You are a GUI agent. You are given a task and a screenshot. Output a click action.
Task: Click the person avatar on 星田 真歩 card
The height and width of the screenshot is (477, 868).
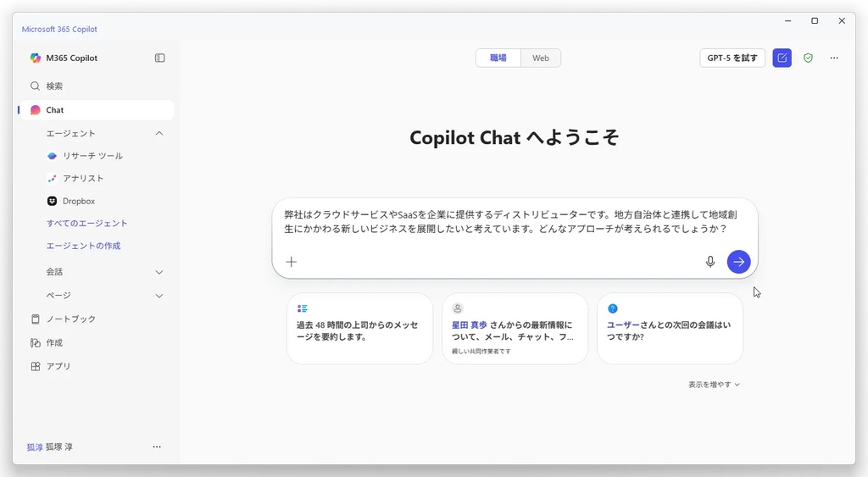click(457, 308)
